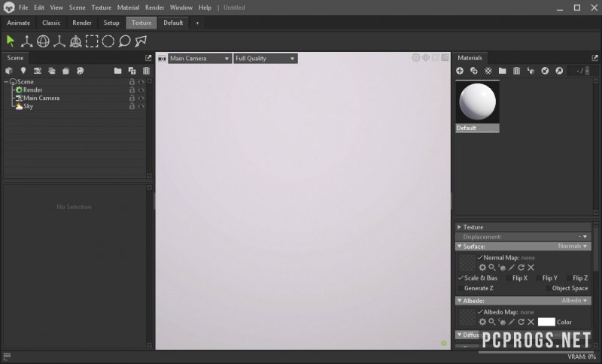The width and height of the screenshot is (602, 364).
Task: Add a new material with plus icon
Action: point(460,71)
